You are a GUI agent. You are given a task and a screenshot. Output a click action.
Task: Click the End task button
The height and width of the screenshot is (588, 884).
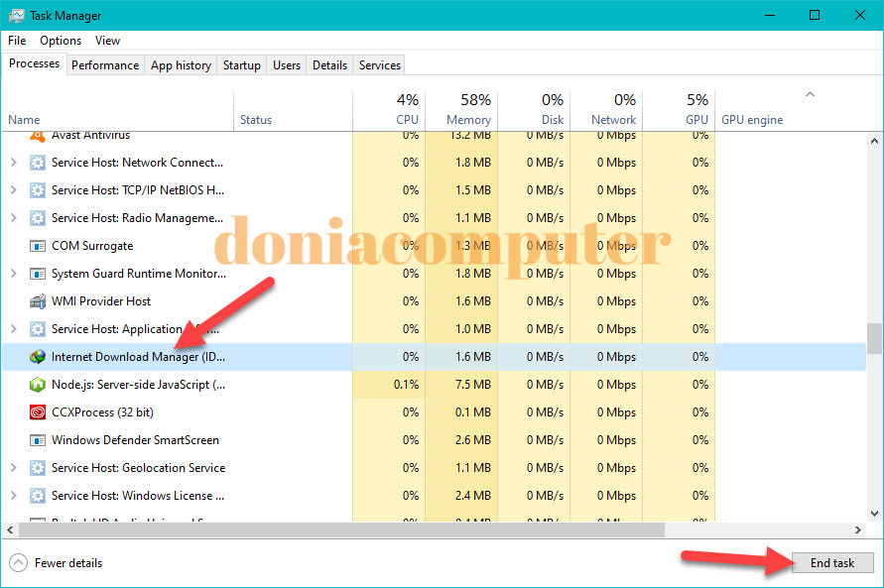pos(832,562)
